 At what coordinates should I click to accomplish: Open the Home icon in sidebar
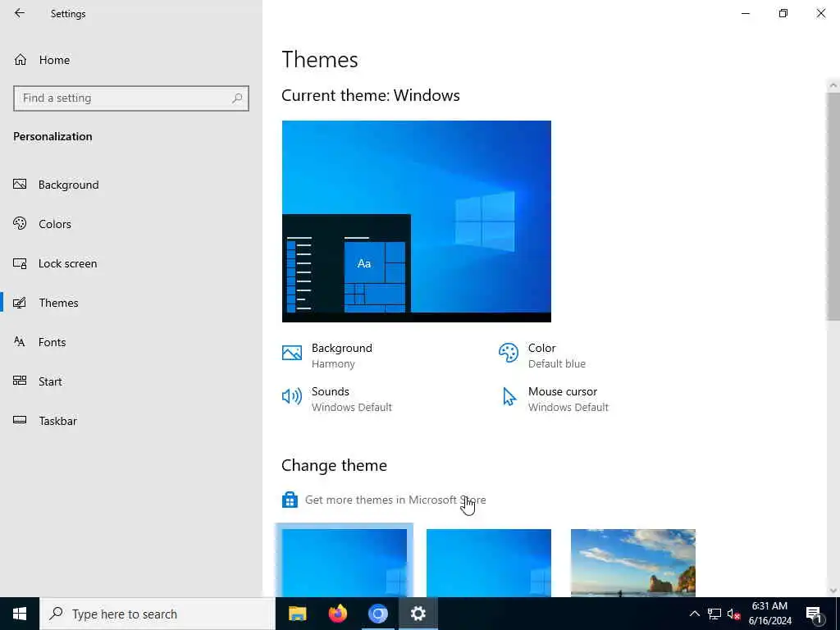point(21,60)
